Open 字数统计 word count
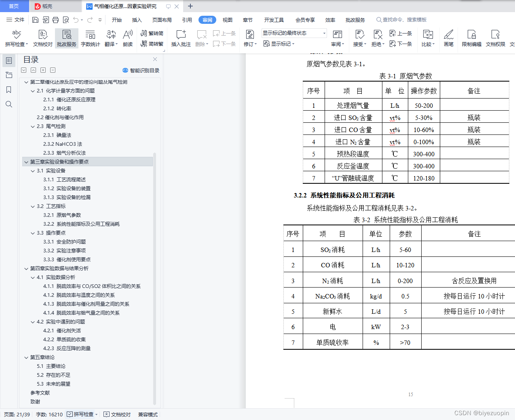This screenshot has width=515, height=420. point(90,39)
